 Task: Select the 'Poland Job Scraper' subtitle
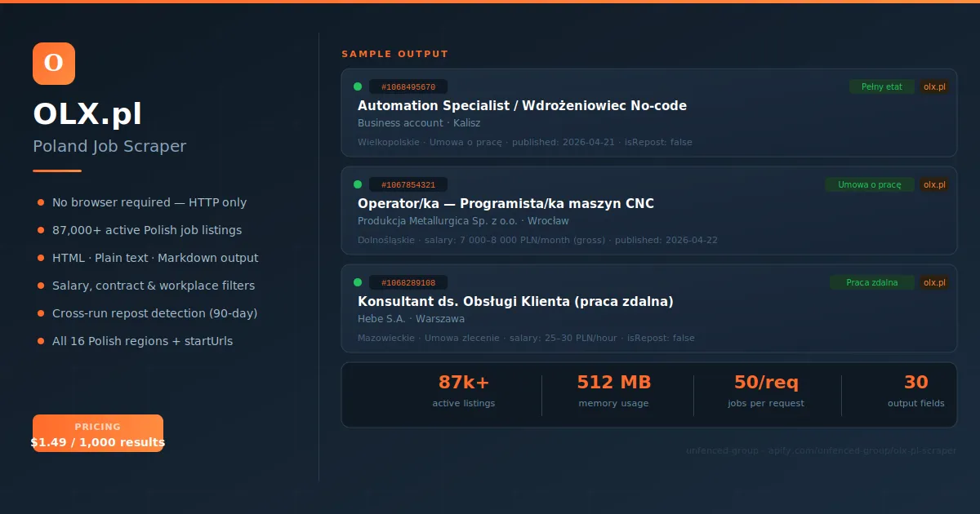pos(109,146)
